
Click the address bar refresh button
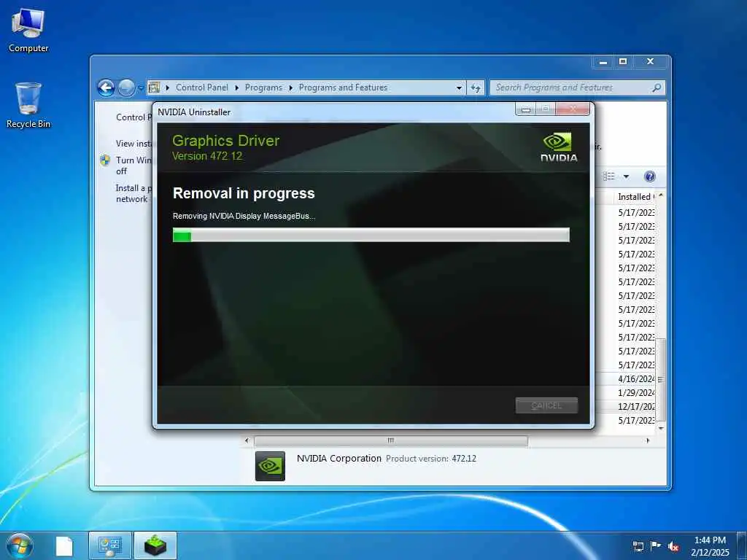(476, 87)
